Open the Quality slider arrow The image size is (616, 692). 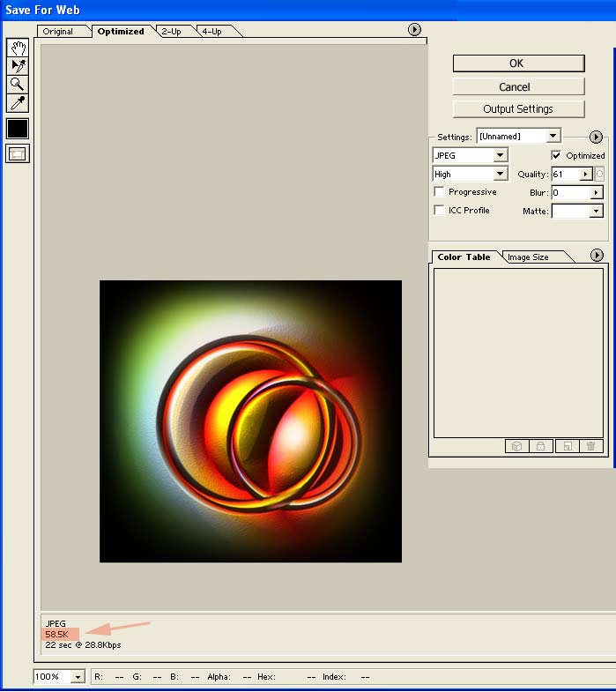585,174
